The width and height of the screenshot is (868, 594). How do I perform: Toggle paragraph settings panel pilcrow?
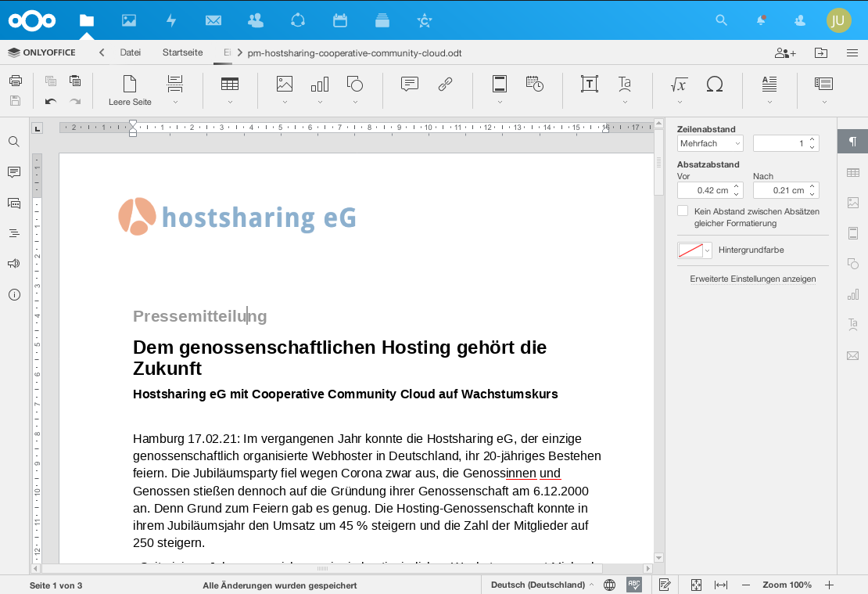click(x=853, y=142)
